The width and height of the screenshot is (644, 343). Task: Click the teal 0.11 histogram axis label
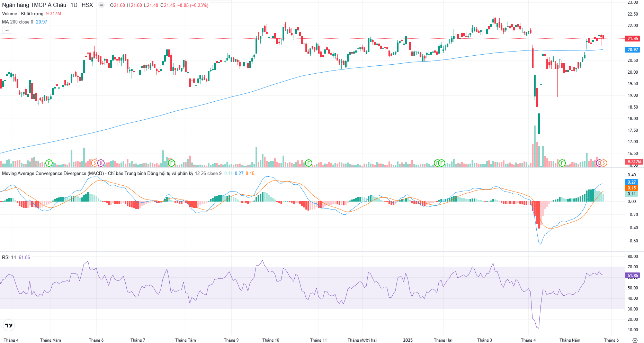pyautogui.click(x=632, y=194)
